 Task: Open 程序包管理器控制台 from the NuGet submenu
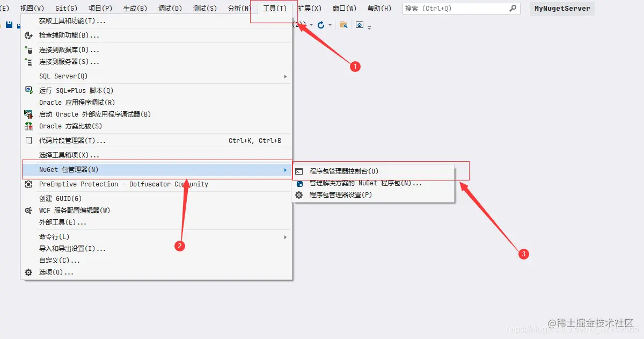(343, 171)
